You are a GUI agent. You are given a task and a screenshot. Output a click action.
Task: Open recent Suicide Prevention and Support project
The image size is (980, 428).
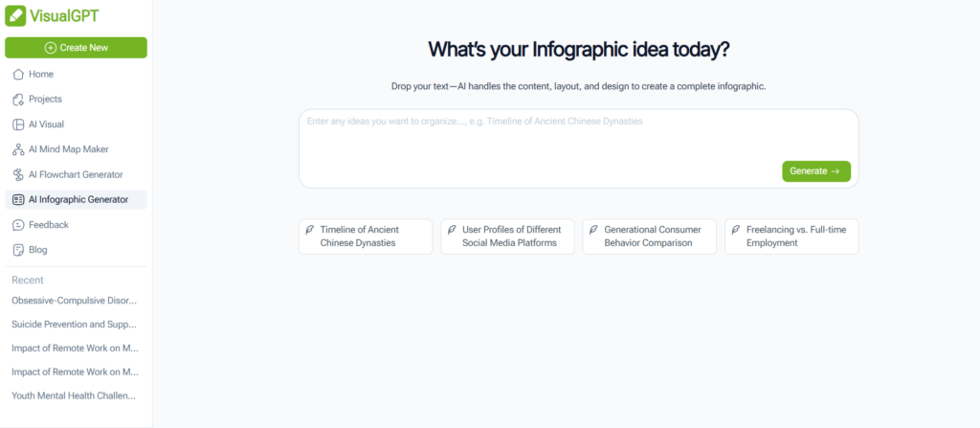click(75, 324)
